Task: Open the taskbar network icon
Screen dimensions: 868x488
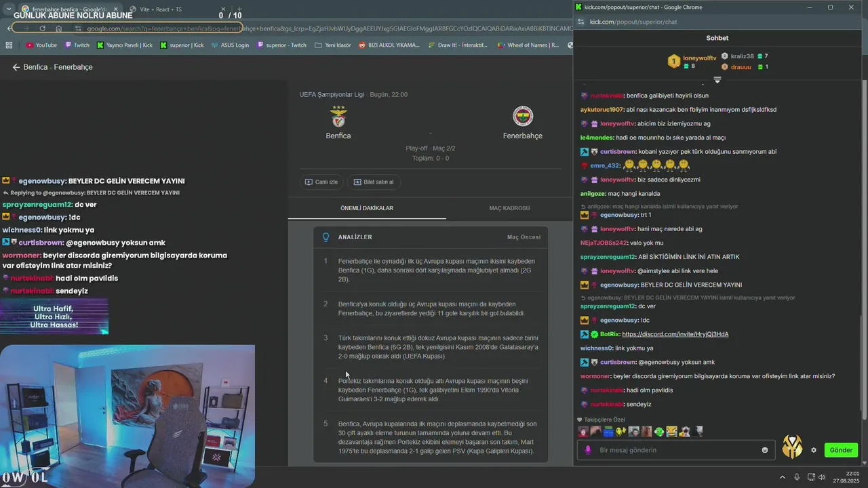Action: (x=810, y=477)
